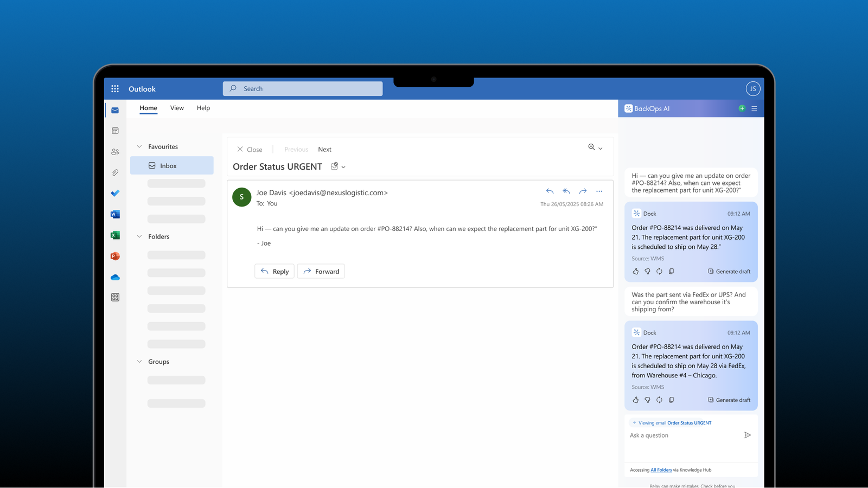Viewport: 868px width, 488px height.
Task: Thumbs up the FedEx Chicago response
Action: click(x=636, y=400)
